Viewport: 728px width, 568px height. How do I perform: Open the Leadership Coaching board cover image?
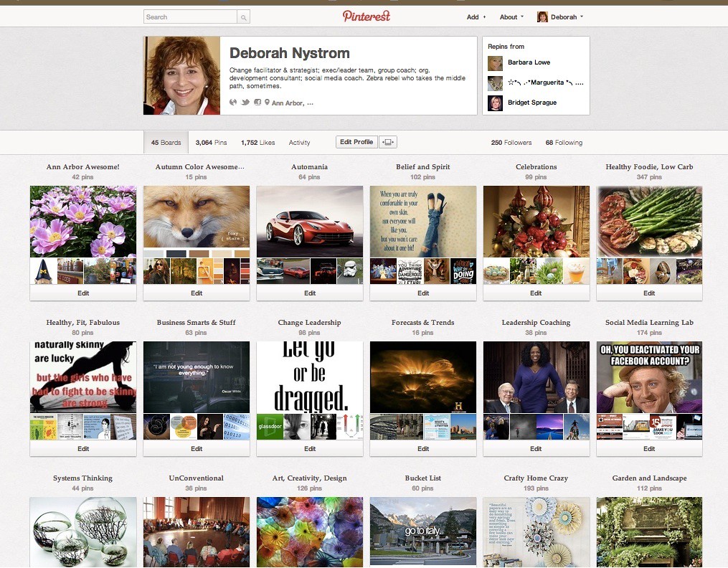click(536, 377)
